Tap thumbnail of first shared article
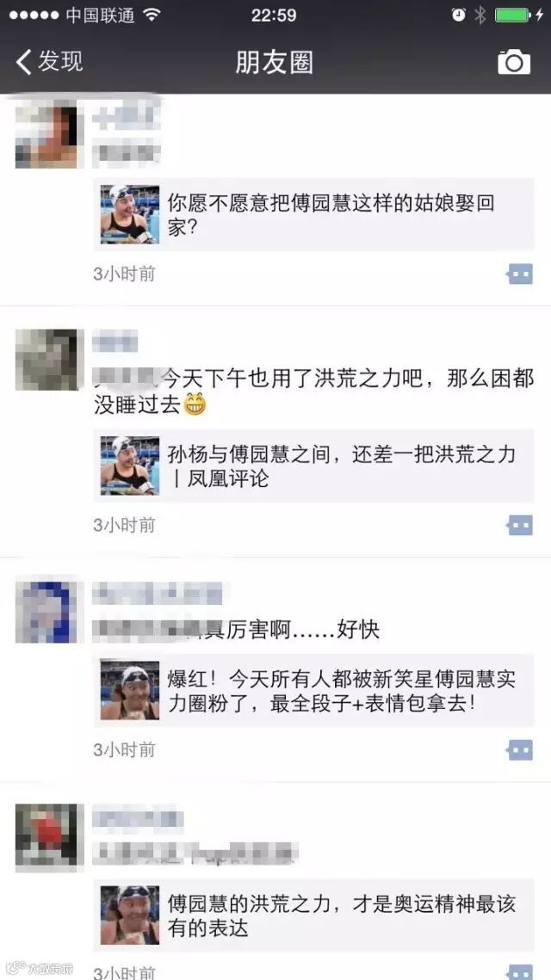551x980 pixels. pos(130,214)
